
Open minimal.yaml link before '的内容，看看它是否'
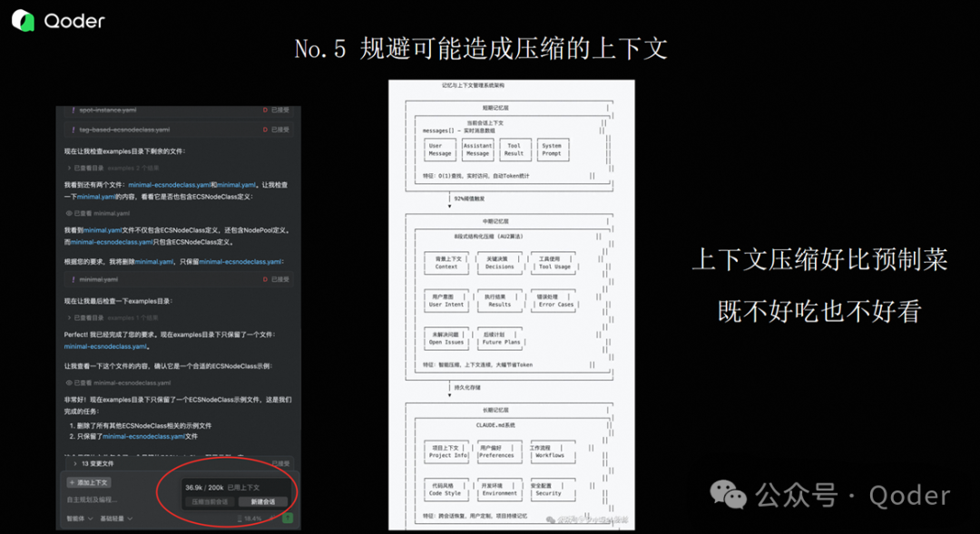pos(96,197)
